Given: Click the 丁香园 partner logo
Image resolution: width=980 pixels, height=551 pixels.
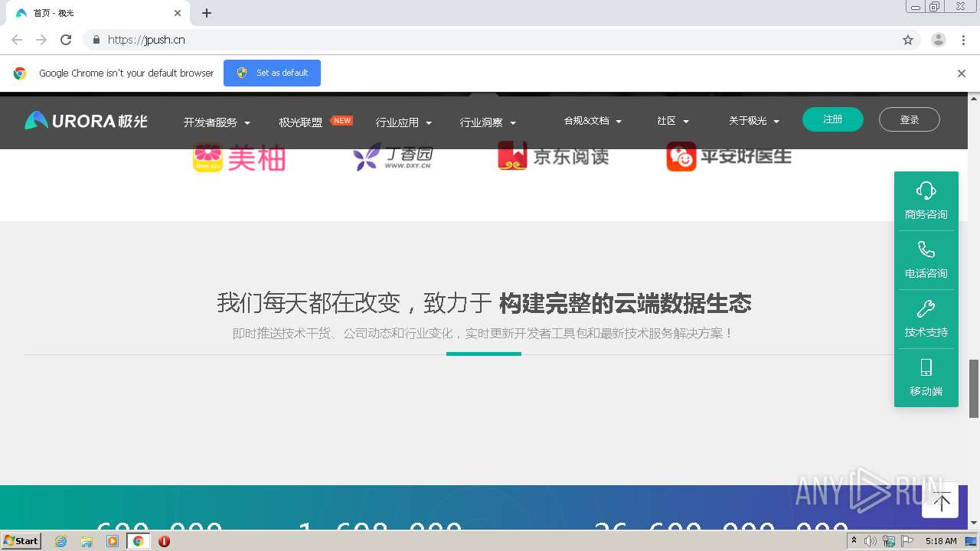Looking at the screenshot, I should click(x=392, y=156).
